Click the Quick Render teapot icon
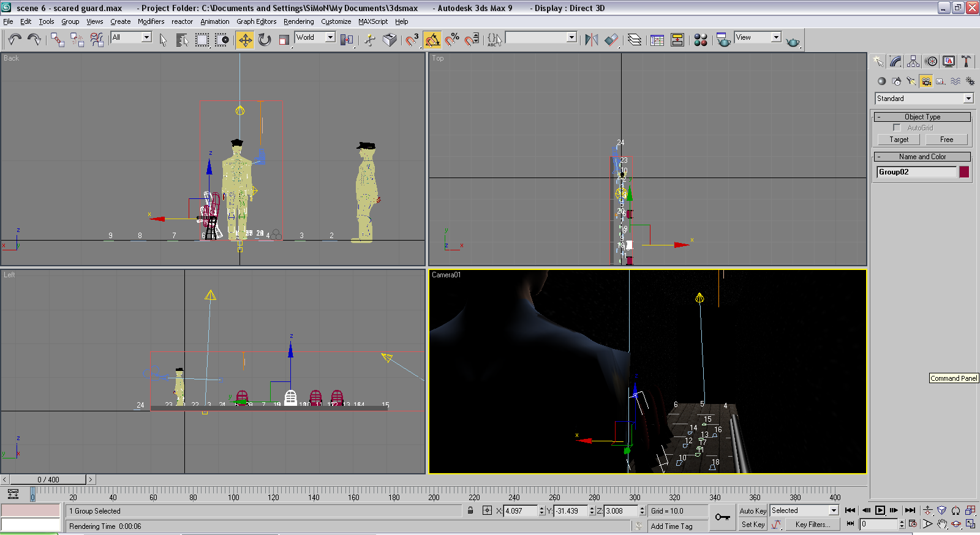 (x=793, y=41)
